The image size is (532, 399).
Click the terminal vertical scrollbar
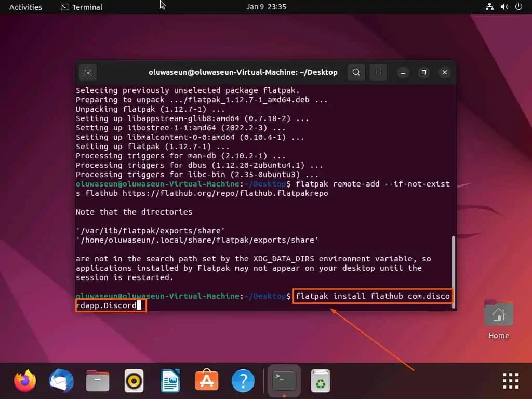[453, 272]
